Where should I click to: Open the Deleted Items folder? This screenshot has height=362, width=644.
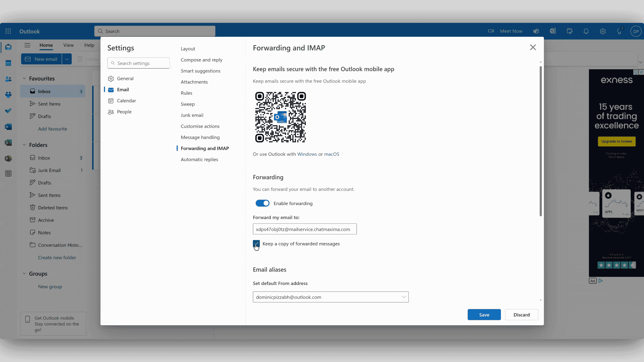point(53,208)
